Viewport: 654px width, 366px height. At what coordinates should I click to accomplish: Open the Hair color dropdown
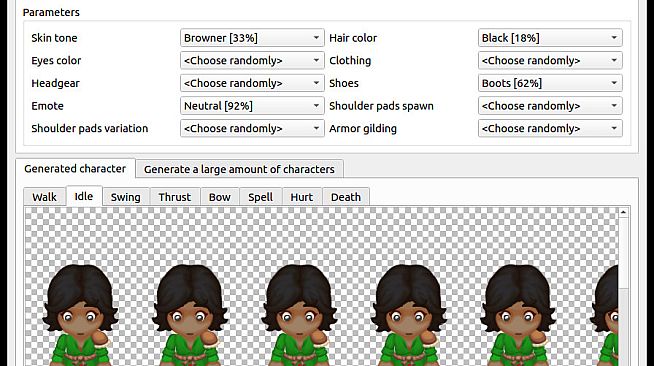tap(550, 38)
